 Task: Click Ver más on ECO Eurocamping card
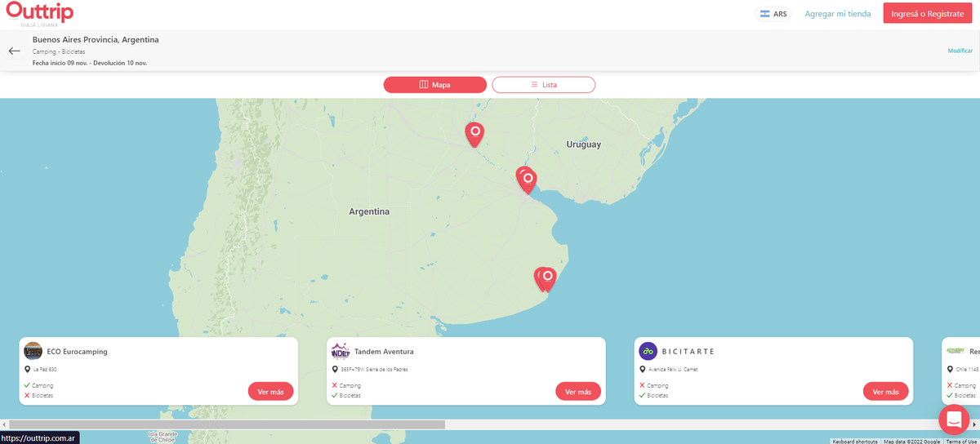tap(270, 392)
